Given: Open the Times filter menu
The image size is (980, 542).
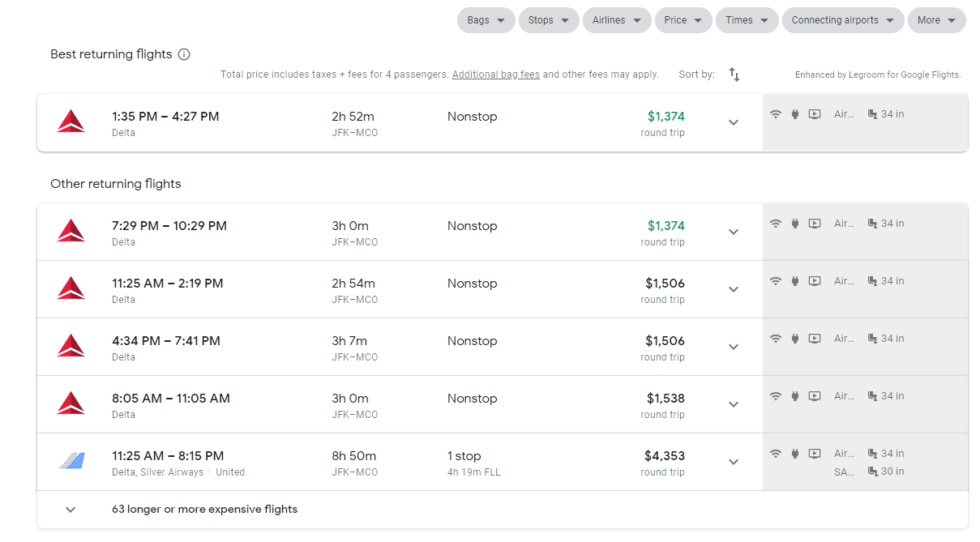Looking at the screenshot, I should click(x=746, y=20).
